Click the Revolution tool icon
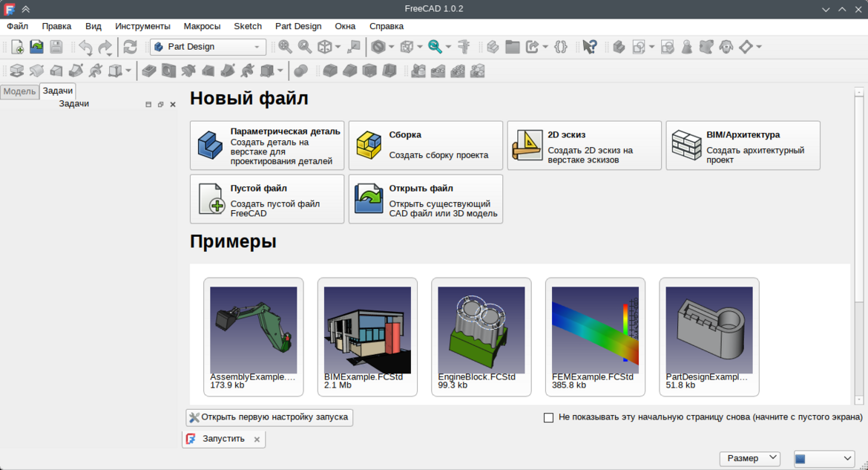868x470 pixels. (36, 71)
